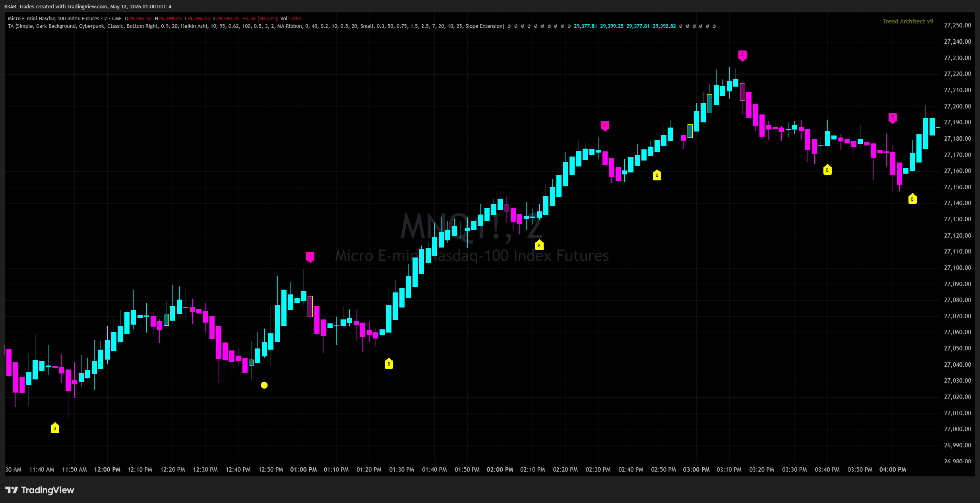Click the open value 29,395.50 in header
The width and height of the screenshot is (980, 503).
(x=140, y=18)
